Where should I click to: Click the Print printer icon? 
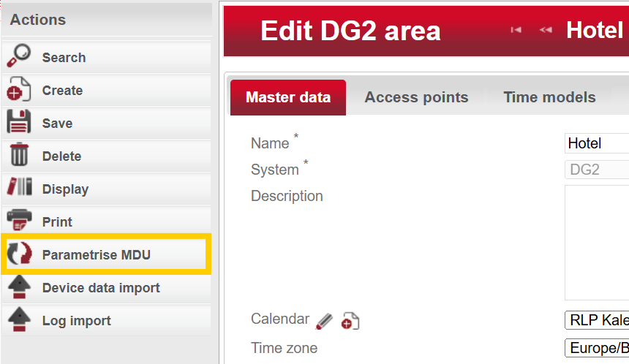pyautogui.click(x=19, y=221)
